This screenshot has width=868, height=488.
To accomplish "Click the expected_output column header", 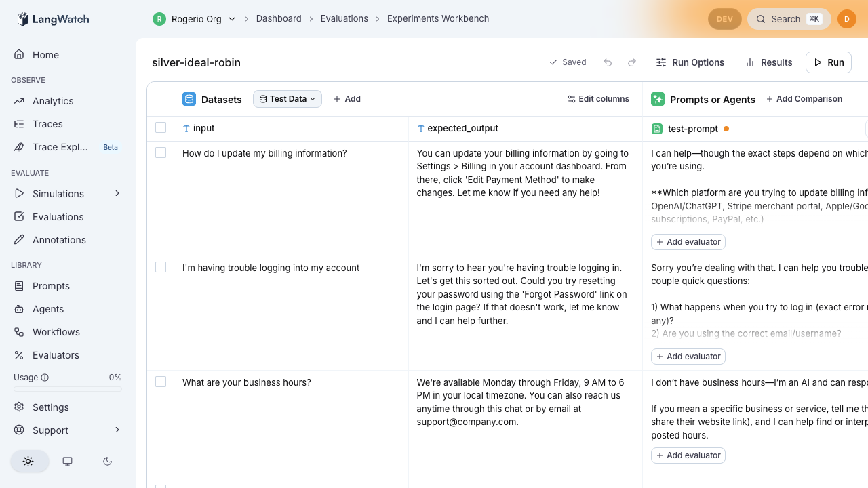I will click(526, 129).
